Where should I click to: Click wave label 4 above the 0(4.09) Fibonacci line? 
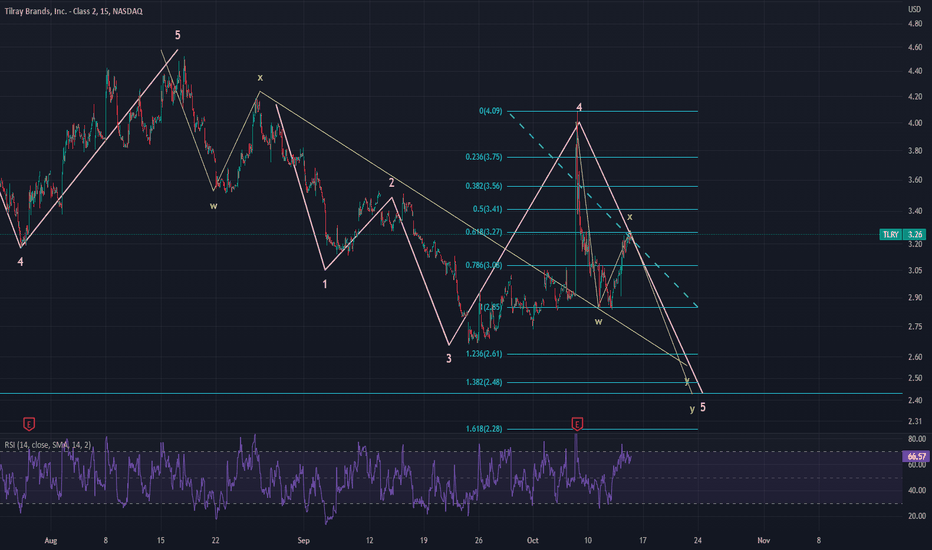(579, 108)
